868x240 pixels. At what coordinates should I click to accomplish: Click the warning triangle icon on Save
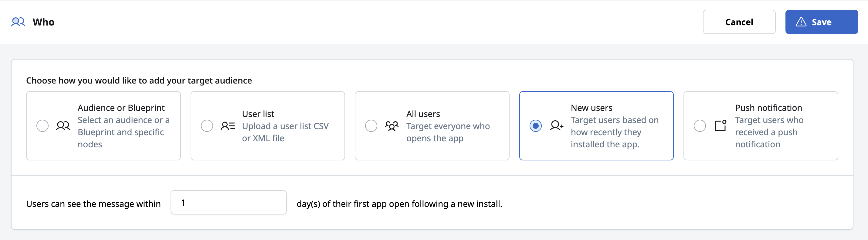click(801, 22)
